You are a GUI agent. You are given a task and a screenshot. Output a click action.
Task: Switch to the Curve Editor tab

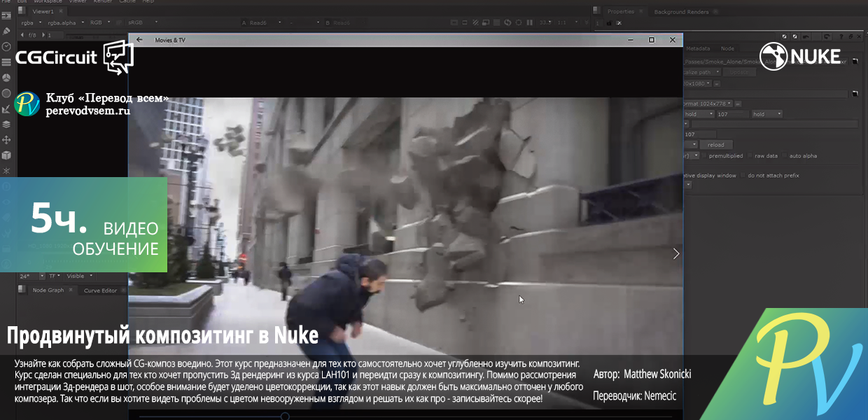[100, 290]
